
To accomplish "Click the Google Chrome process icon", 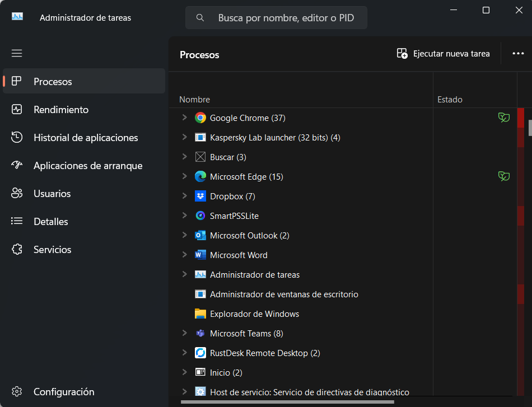I will pos(200,118).
